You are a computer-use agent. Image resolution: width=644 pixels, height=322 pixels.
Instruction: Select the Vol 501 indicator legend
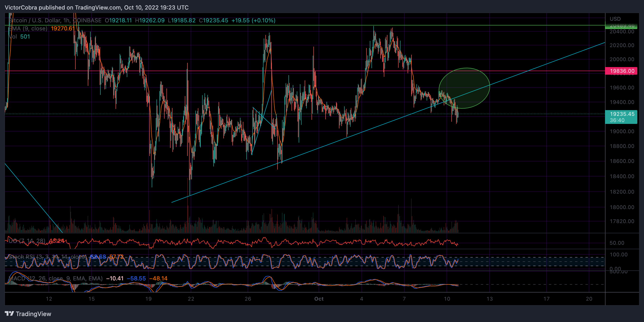pos(19,36)
